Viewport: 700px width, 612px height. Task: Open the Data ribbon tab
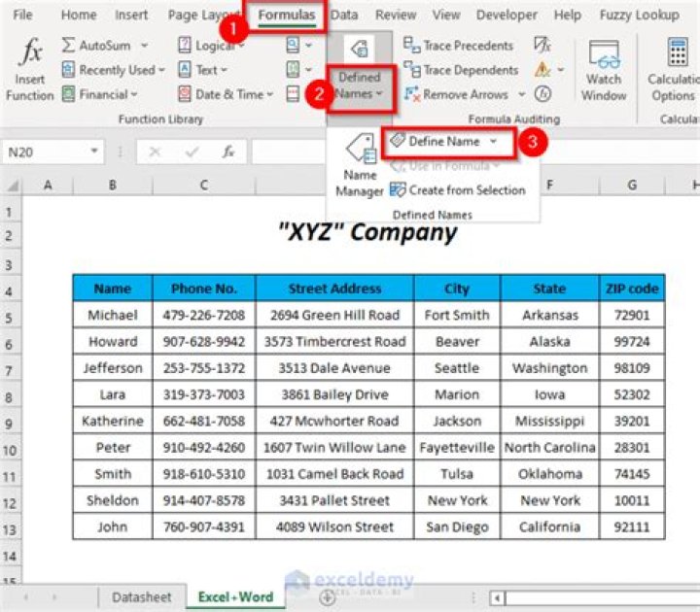tap(343, 16)
